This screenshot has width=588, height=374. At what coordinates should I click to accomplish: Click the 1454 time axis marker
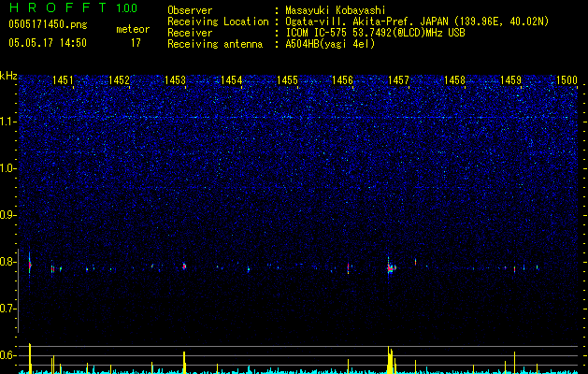point(231,79)
